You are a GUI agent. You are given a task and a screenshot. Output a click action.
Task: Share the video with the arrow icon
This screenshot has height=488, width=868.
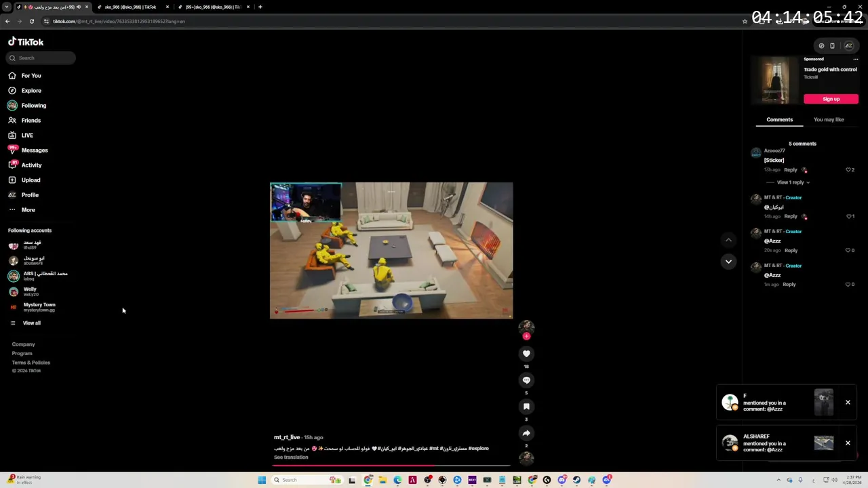click(526, 433)
